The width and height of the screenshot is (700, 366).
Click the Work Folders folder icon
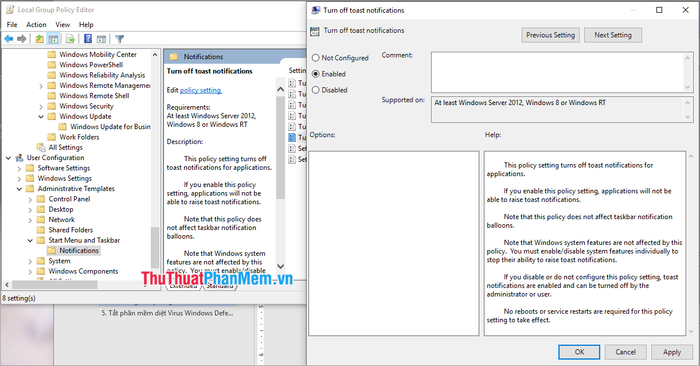click(52, 137)
